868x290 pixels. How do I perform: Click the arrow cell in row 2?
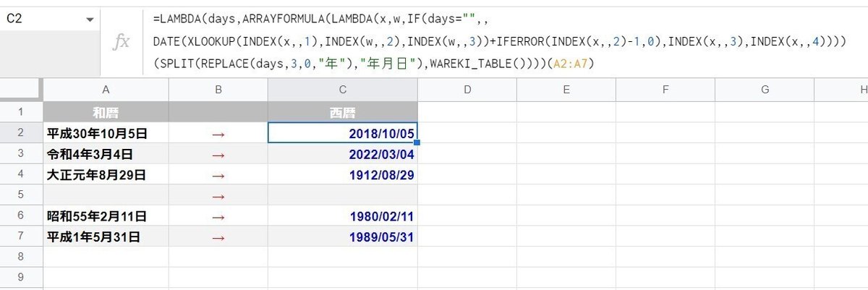pyautogui.click(x=218, y=133)
